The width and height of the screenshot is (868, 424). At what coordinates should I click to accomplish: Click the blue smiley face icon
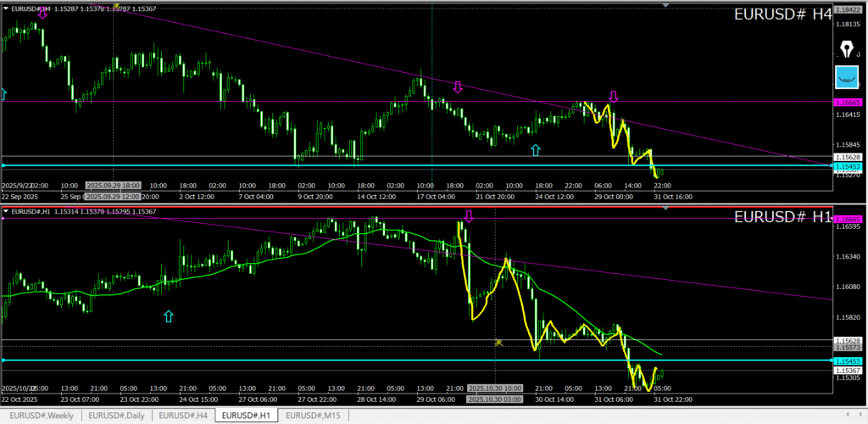[846, 77]
